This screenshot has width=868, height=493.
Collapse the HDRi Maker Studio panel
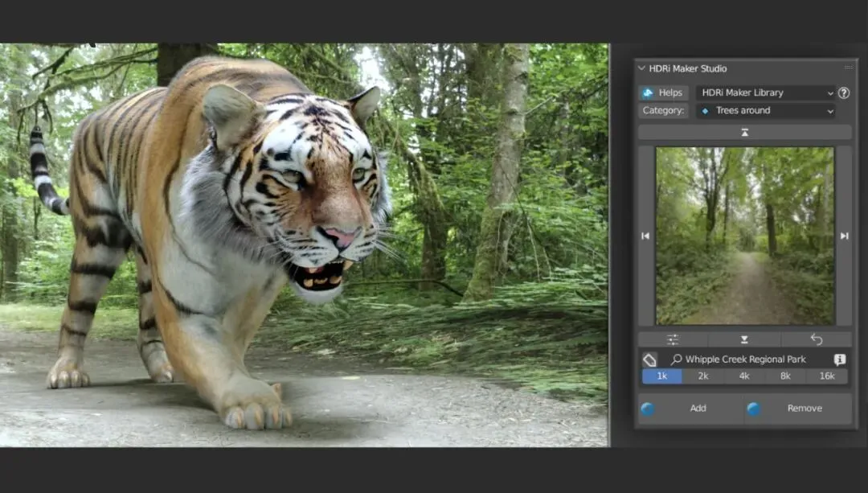coord(642,68)
